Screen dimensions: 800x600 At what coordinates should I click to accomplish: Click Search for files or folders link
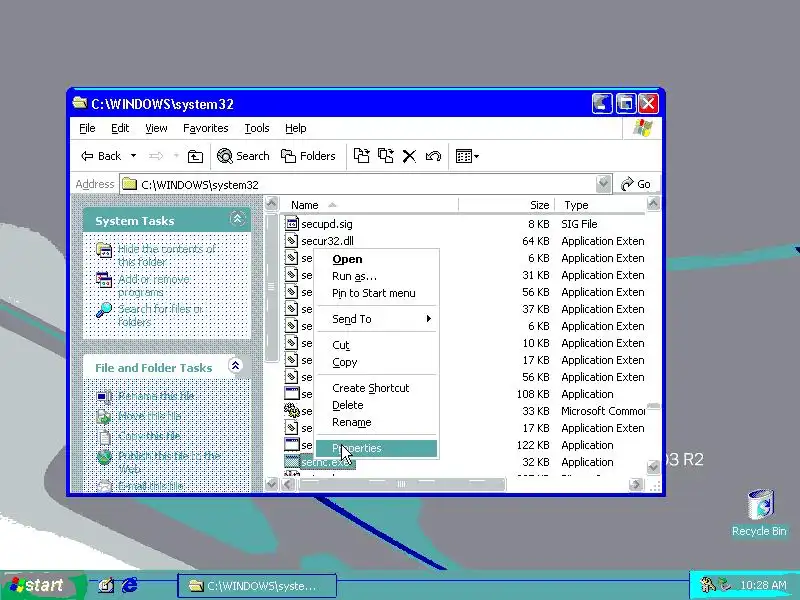click(x=160, y=315)
